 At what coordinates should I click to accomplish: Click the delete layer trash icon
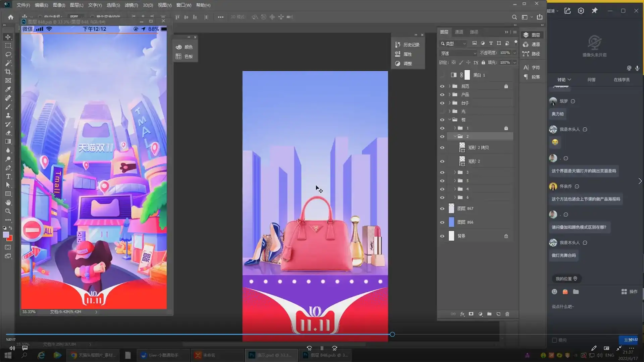(507, 314)
